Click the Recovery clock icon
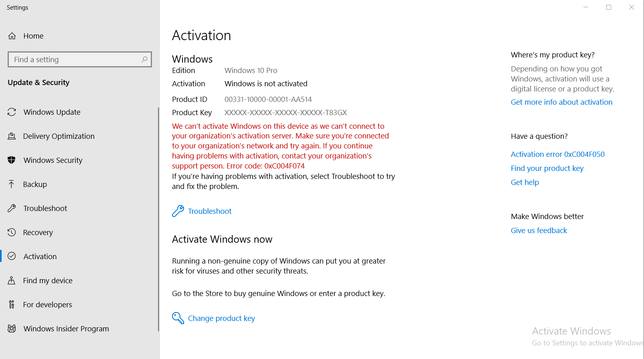Screen dimensions: 644x359 click(12, 232)
